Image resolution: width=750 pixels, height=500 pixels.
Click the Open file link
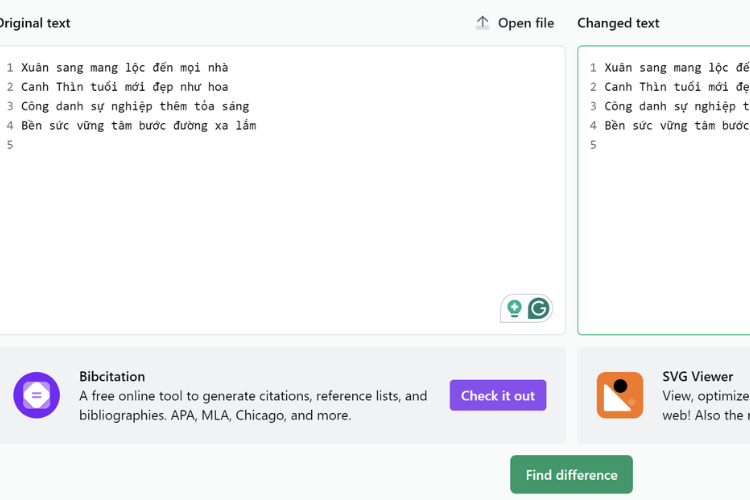point(526,23)
